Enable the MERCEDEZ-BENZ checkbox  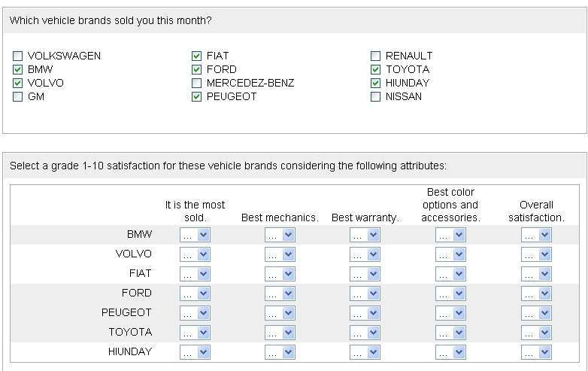click(197, 83)
